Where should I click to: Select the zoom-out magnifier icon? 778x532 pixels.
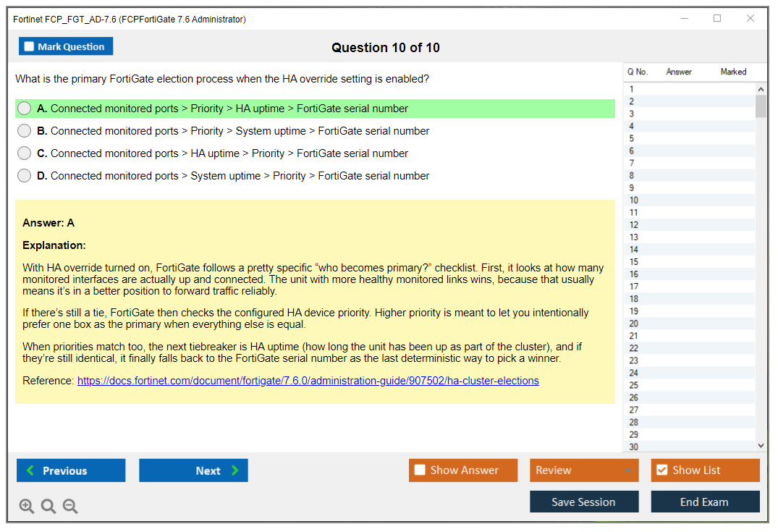tap(69, 506)
